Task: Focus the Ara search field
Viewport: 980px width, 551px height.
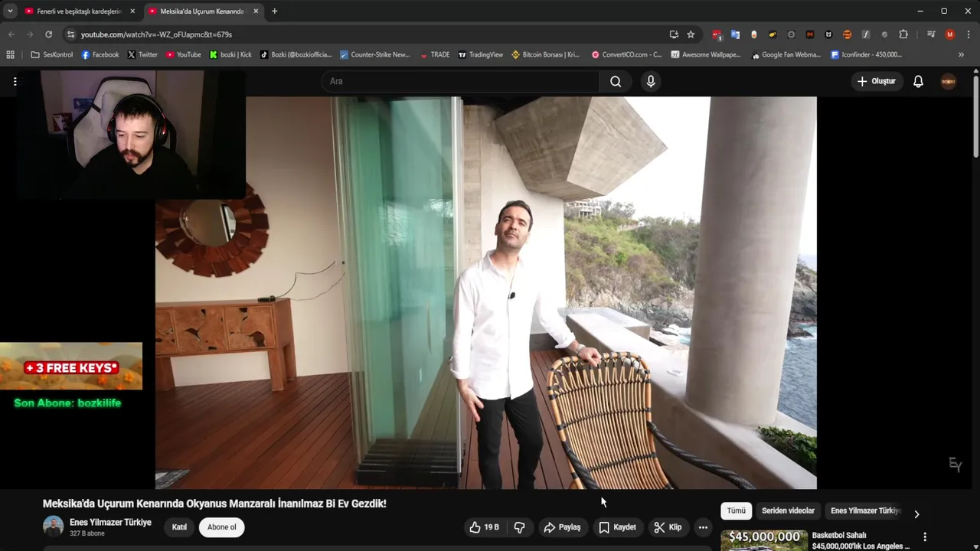Action: coord(462,81)
